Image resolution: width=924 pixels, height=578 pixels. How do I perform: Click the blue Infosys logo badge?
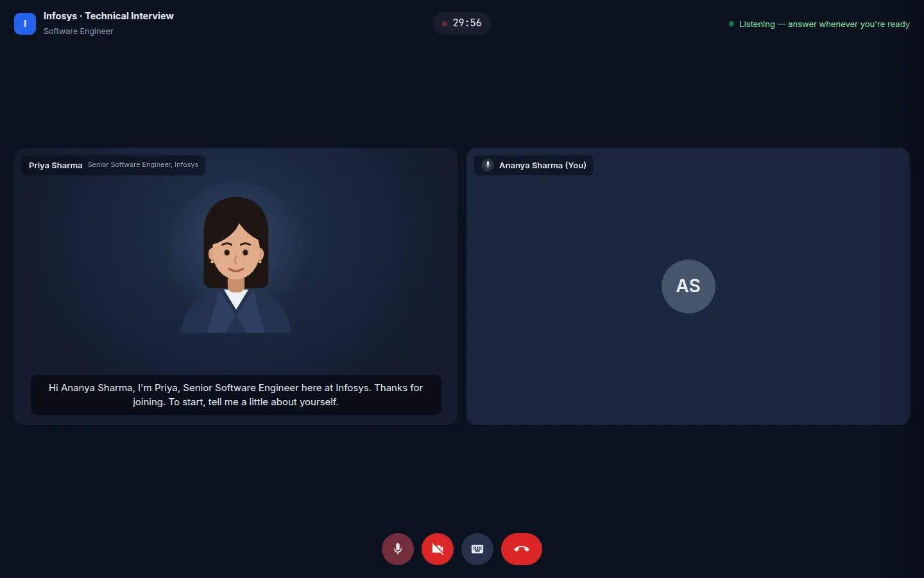click(25, 24)
